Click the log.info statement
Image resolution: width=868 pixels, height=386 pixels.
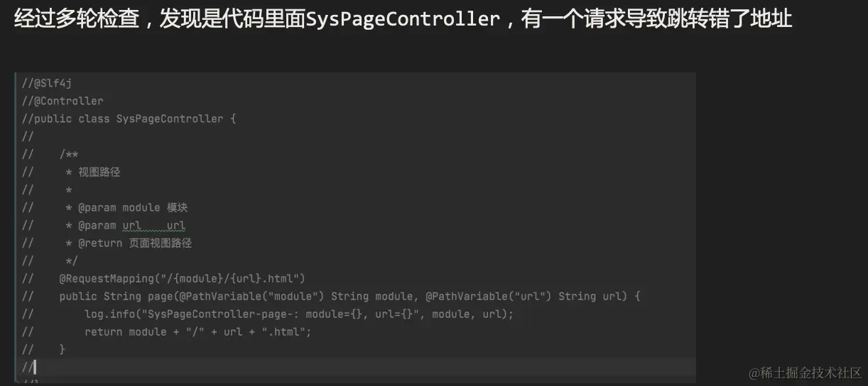pyautogui.click(x=298, y=314)
